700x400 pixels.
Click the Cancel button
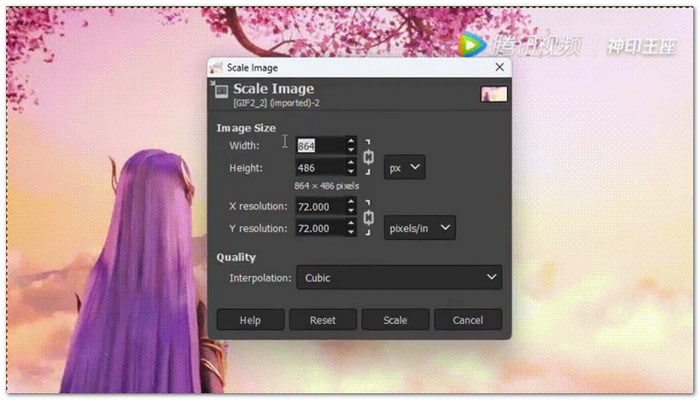click(x=468, y=320)
